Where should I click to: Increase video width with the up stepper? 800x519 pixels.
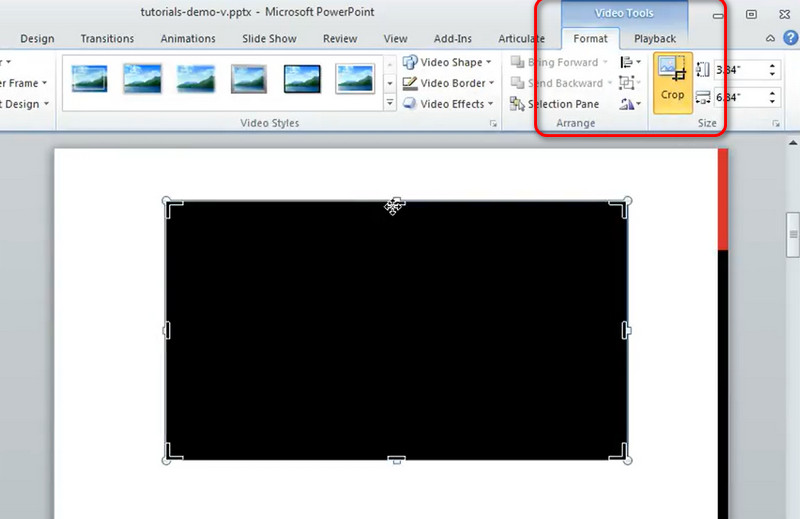pyautogui.click(x=772, y=93)
